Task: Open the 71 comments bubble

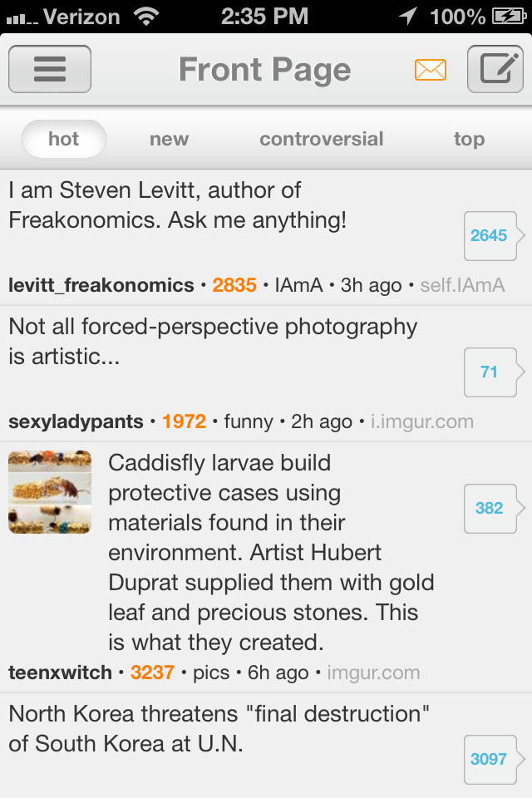Action: [489, 372]
